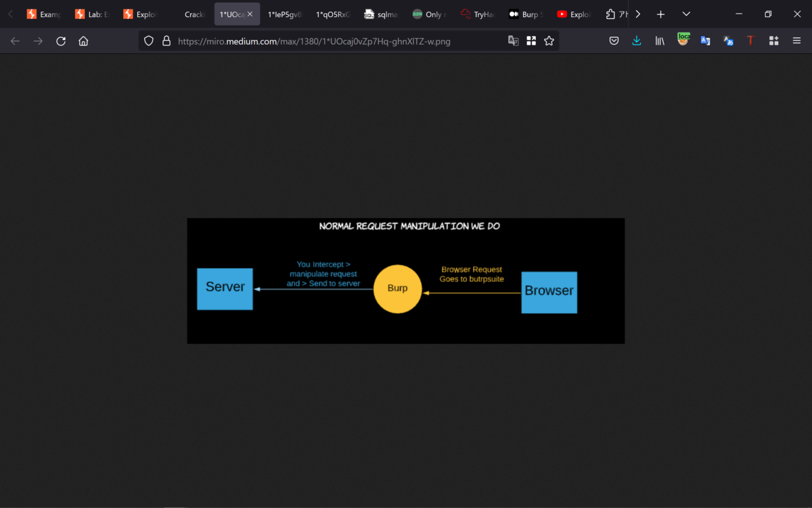Switch to the Burp S tab
This screenshot has width=812, height=508.
coord(526,14)
